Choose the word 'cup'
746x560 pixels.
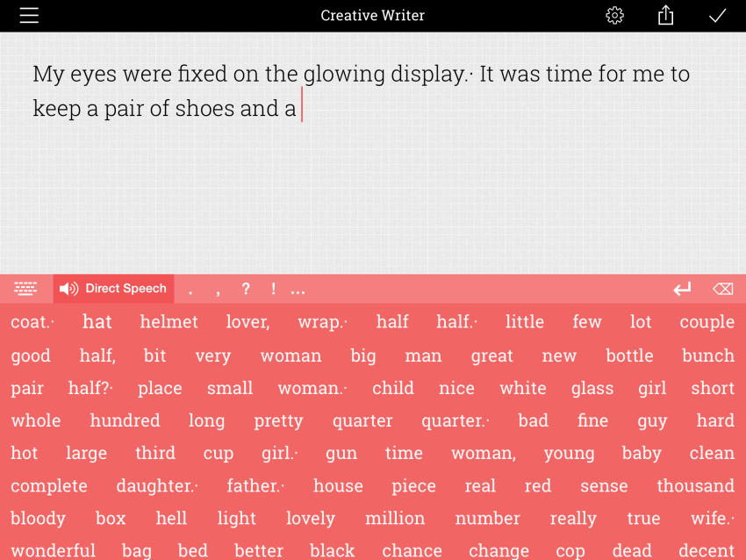pyautogui.click(x=219, y=455)
